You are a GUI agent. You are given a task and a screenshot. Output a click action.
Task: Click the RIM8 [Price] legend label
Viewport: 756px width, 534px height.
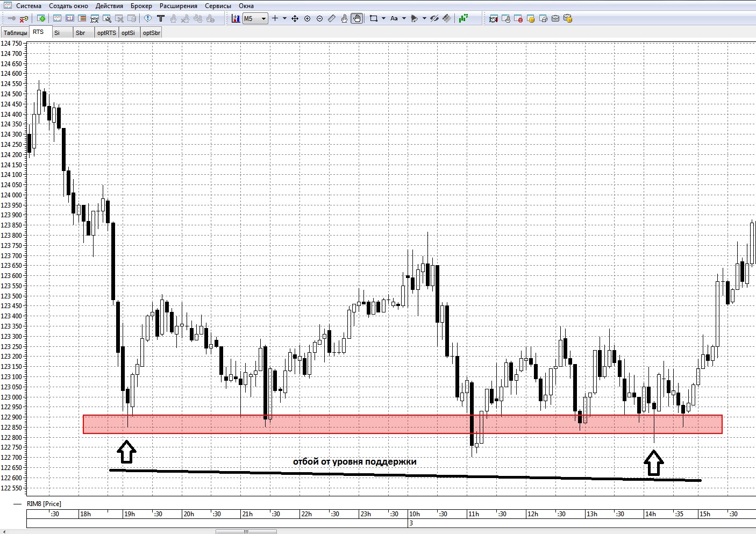(44, 504)
